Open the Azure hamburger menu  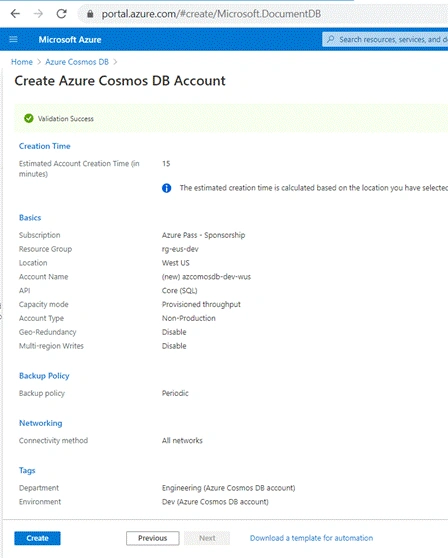13,39
